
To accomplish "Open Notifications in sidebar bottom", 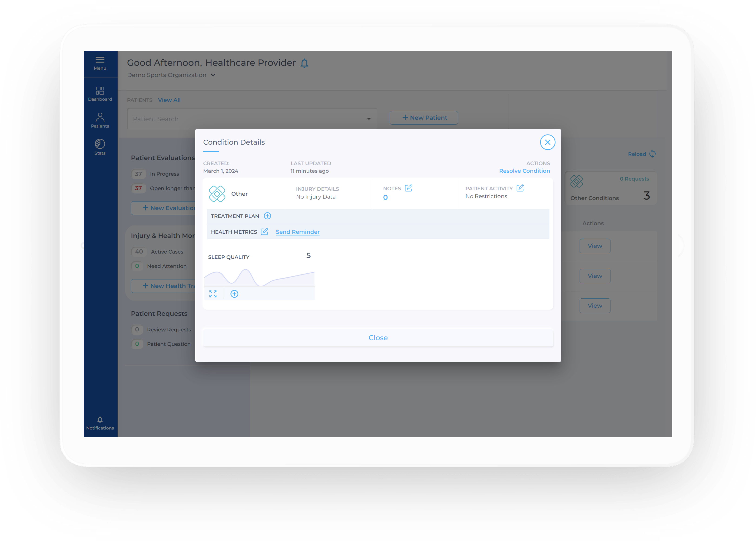I will (x=100, y=423).
